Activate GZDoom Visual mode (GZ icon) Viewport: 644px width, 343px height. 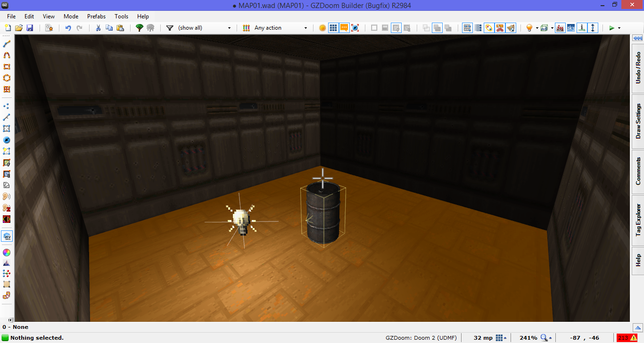7,236
